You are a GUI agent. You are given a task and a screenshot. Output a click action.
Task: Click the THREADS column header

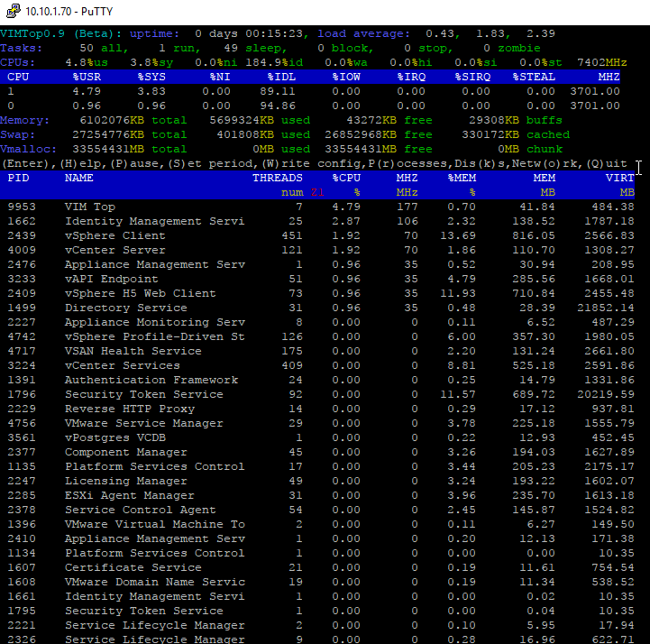(278, 178)
